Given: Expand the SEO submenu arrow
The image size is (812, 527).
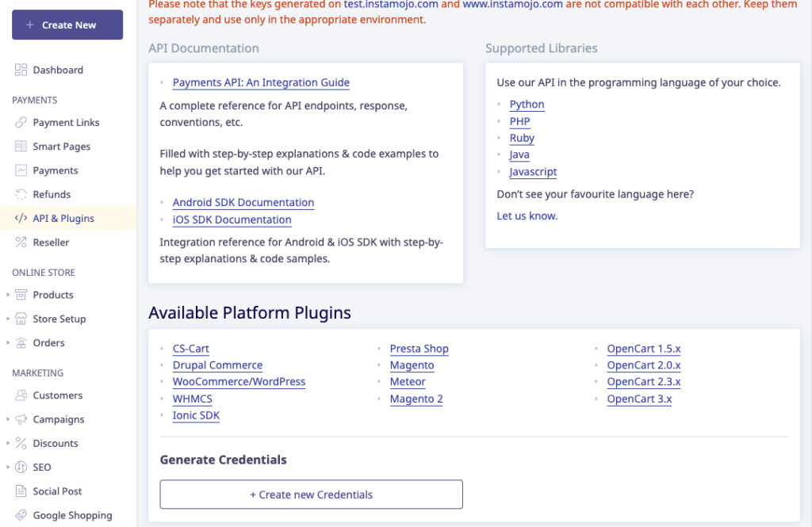Looking at the screenshot, I should pos(8,468).
